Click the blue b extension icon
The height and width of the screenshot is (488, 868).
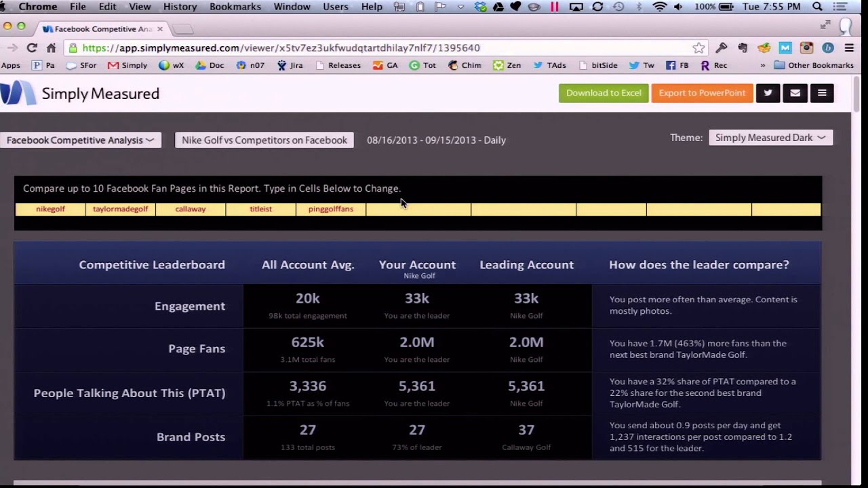pos(827,48)
